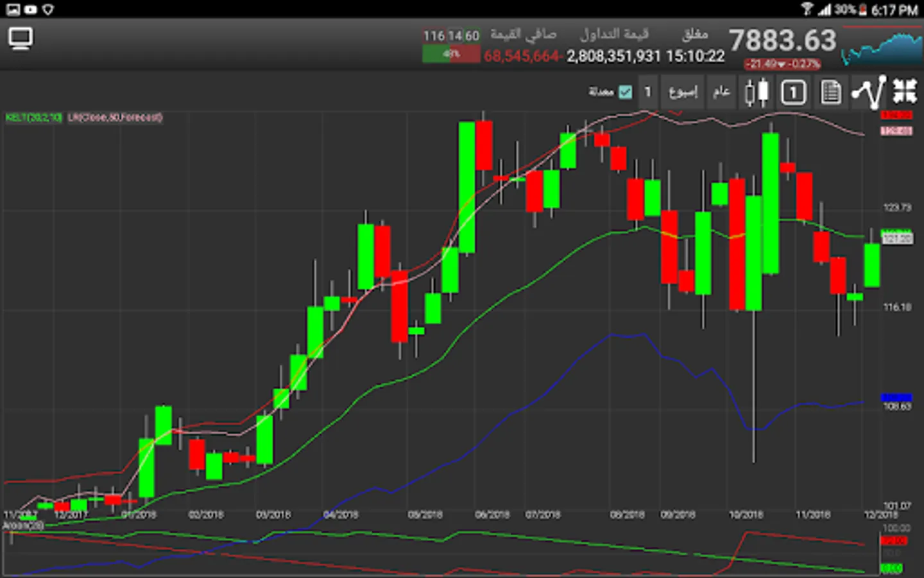Tap the YouTube notification icon in status bar

[x=30, y=9]
